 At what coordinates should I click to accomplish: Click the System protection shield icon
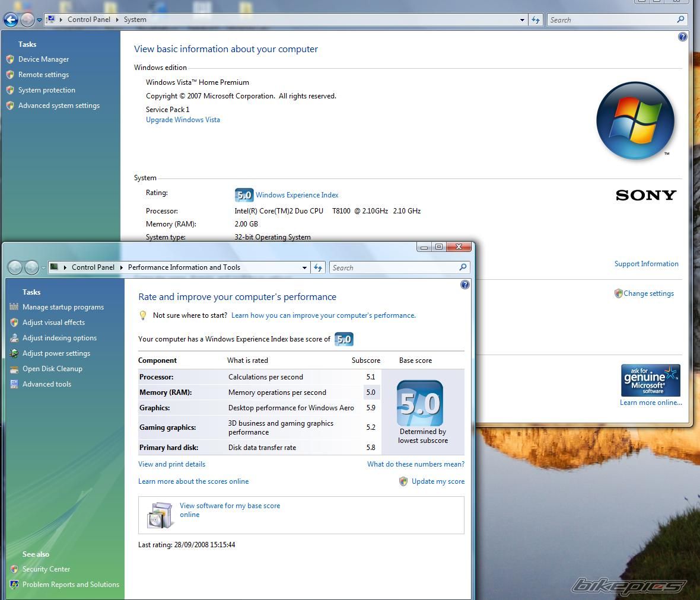(x=10, y=90)
